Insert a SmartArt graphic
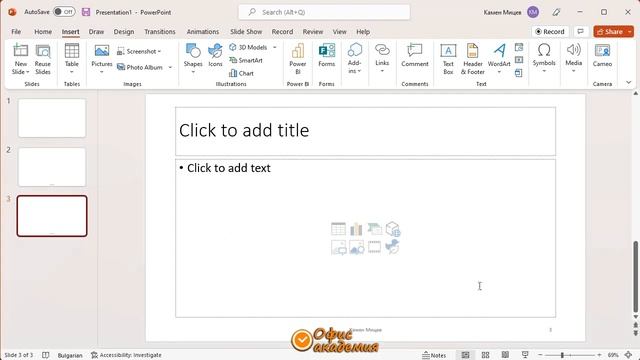 pyautogui.click(x=246, y=60)
